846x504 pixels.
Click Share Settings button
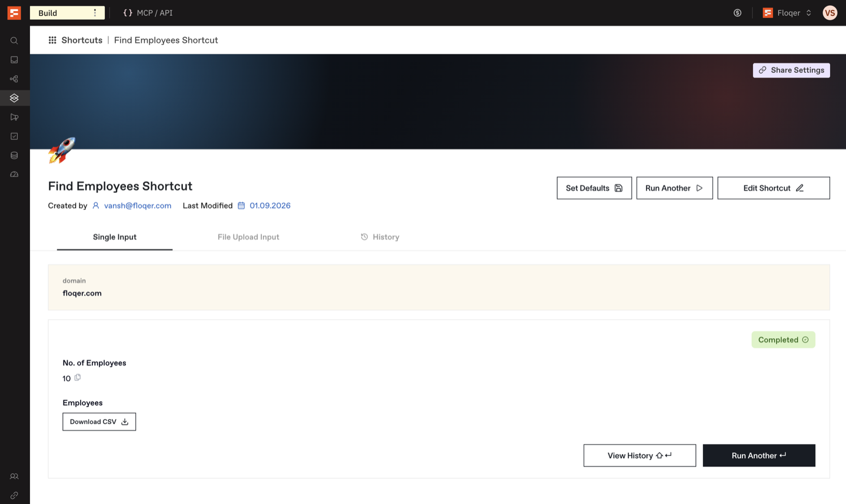click(791, 70)
